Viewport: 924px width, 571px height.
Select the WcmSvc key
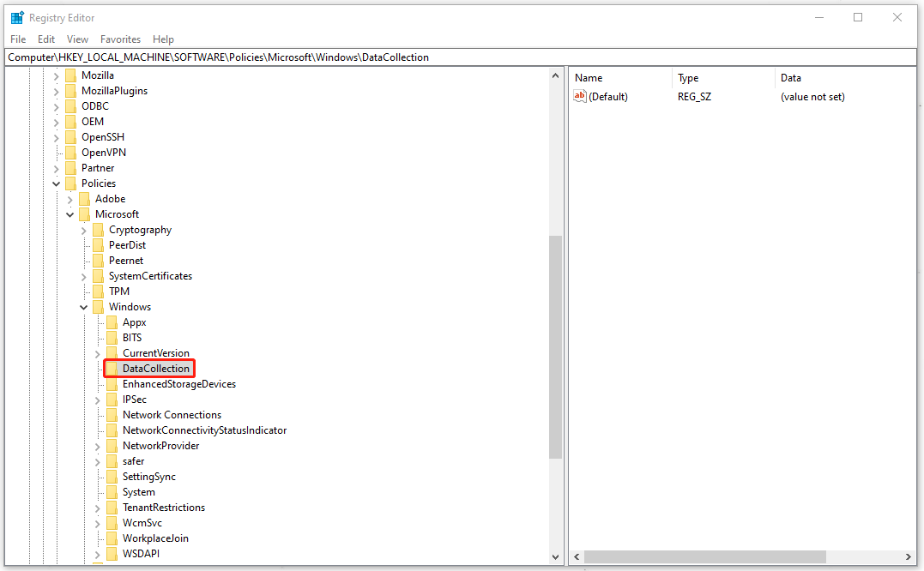point(142,523)
